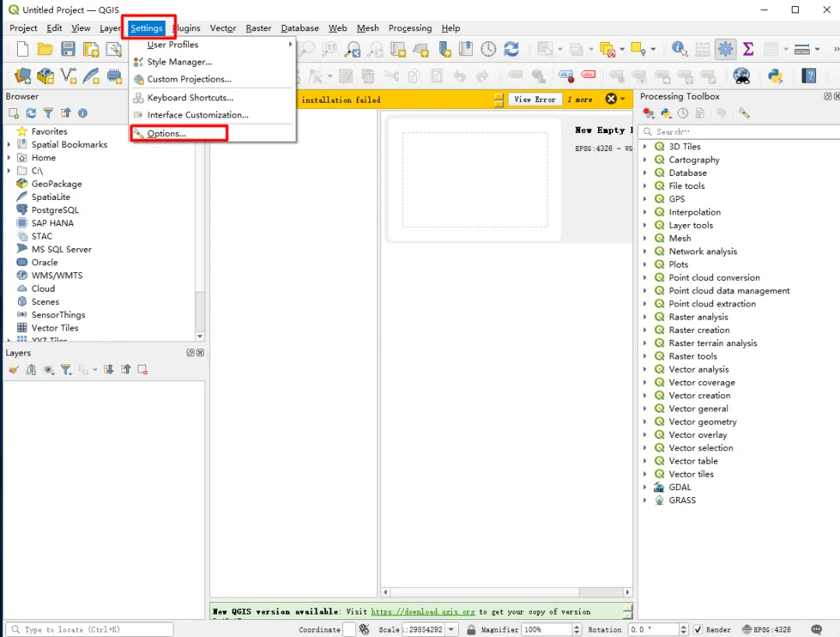The image size is (840, 637).
Task: Collapse all in Browser panel
Action: [x=65, y=113]
